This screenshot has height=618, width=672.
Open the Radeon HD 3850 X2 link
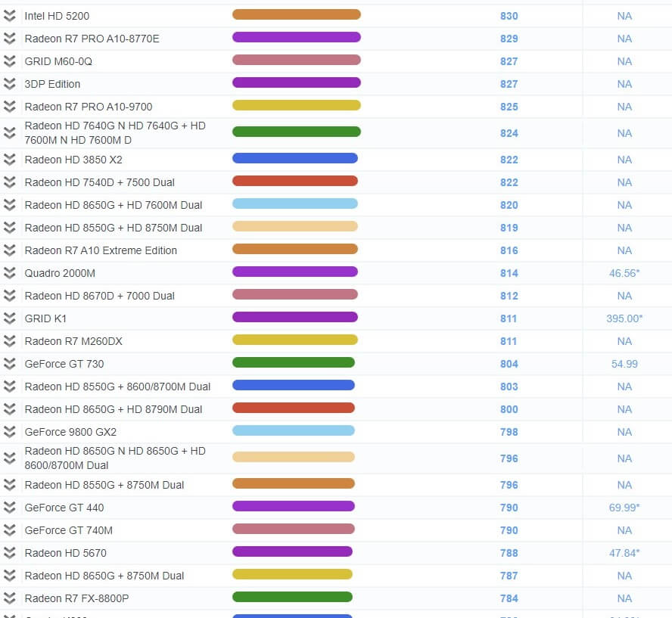point(73,160)
